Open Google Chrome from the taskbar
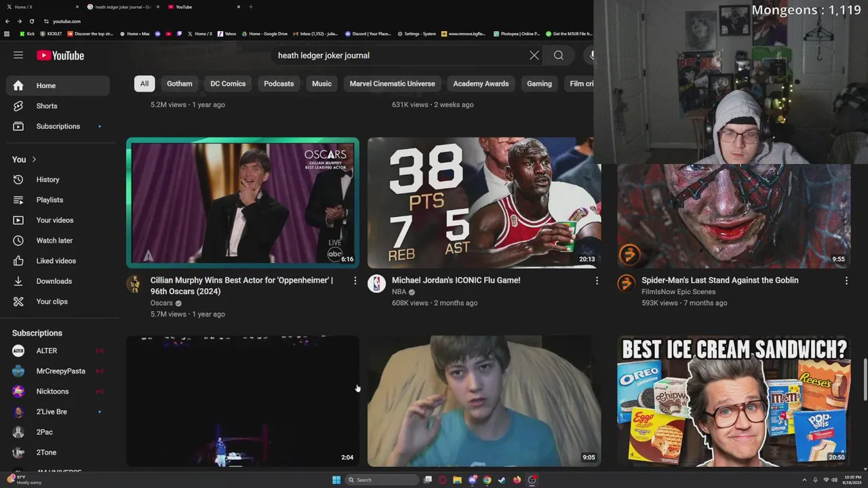This screenshot has width=868, height=488. [487, 480]
